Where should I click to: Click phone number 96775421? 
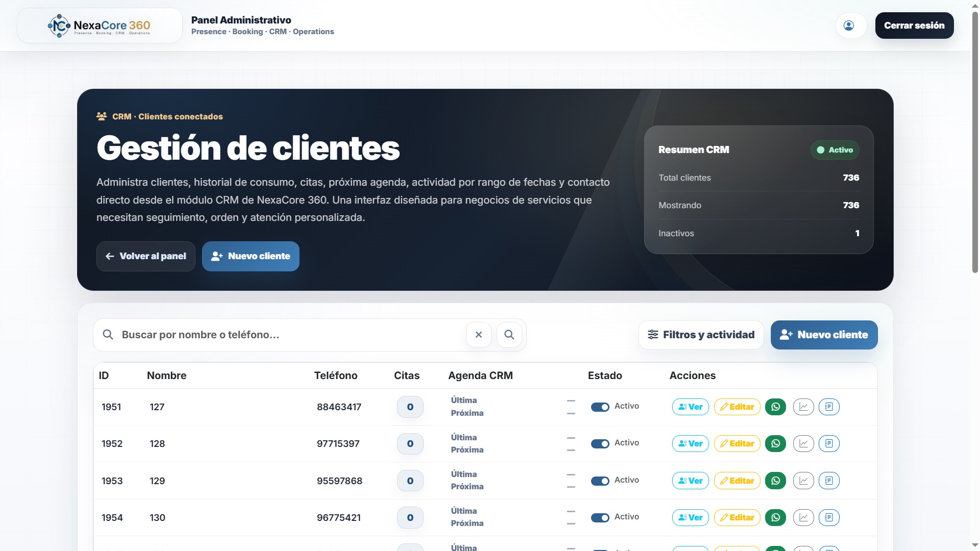(339, 517)
